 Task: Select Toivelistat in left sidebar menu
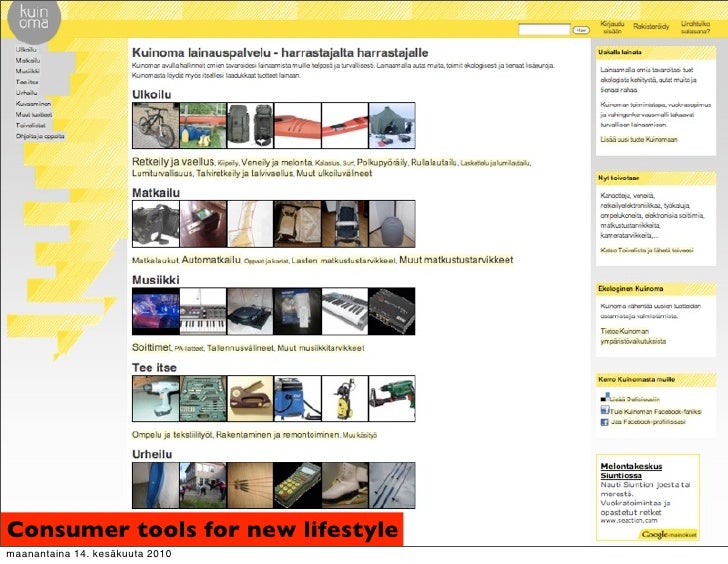click(31, 125)
